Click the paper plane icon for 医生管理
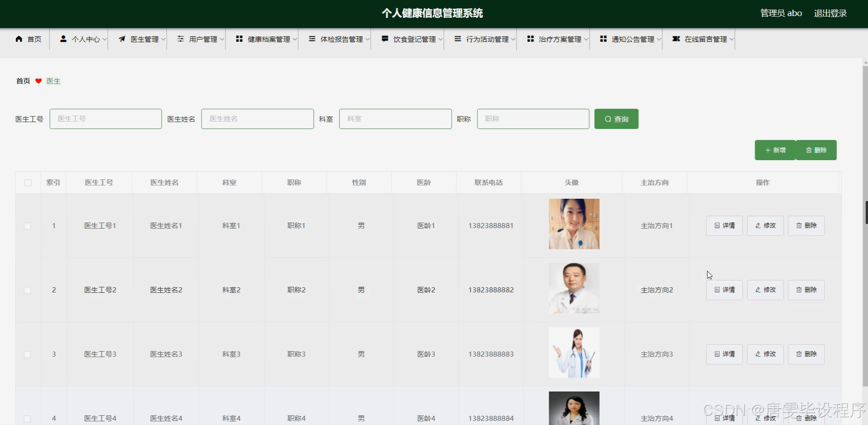Viewport: 868px width, 425px height. pos(122,39)
